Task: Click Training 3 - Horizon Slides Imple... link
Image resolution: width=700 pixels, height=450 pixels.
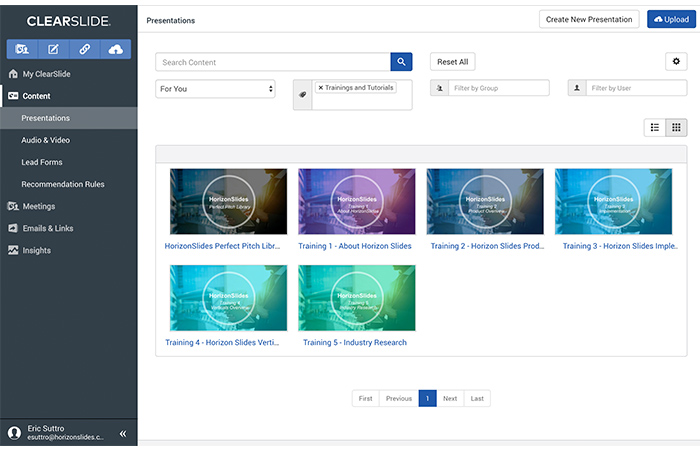Action: 620,246
